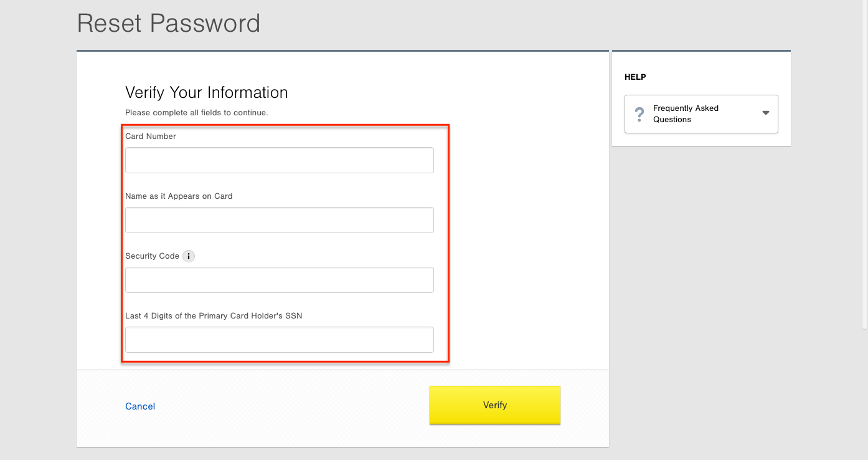Image resolution: width=868 pixels, height=460 pixels.
Task: Click the HELP panel heading
Action: coord(635,77)
